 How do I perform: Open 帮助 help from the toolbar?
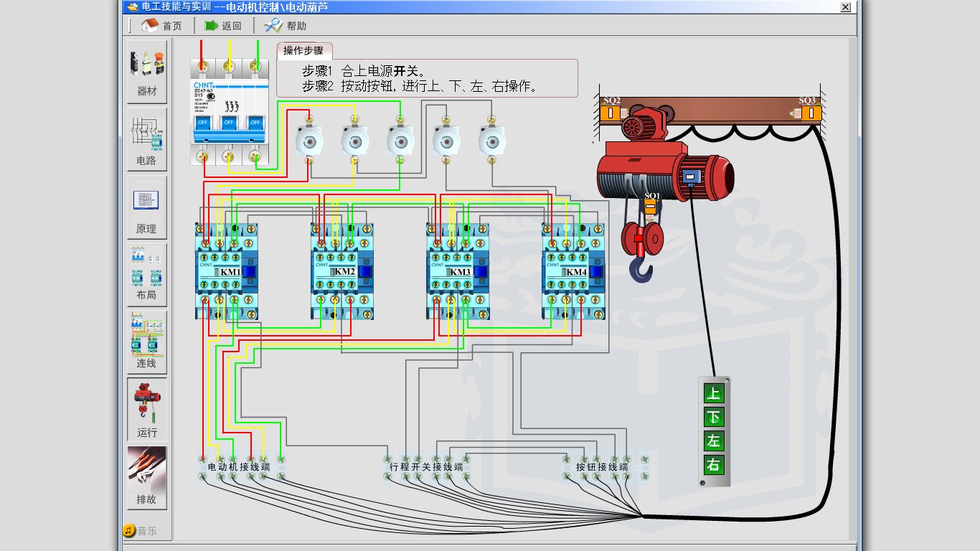pyautogui.click(x=286, y=26)
